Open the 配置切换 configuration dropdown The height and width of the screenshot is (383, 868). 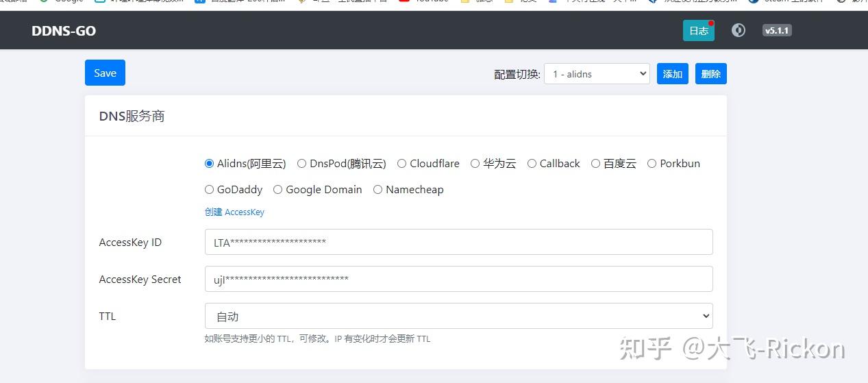(597, 74)
